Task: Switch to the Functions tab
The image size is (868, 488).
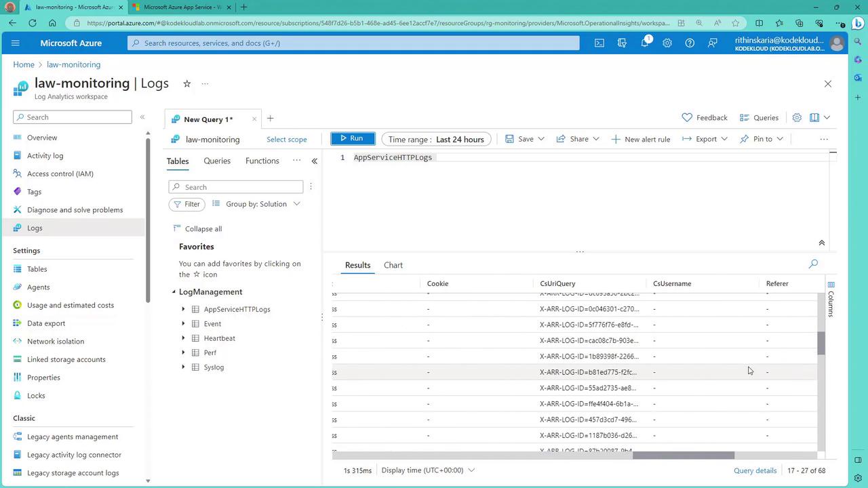Action: tap(262, 161)
